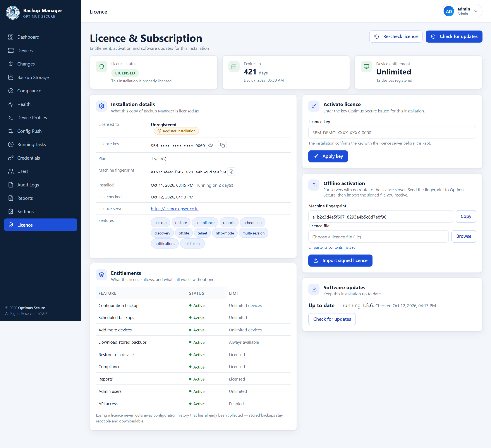Click the Config Push icon

11,131
